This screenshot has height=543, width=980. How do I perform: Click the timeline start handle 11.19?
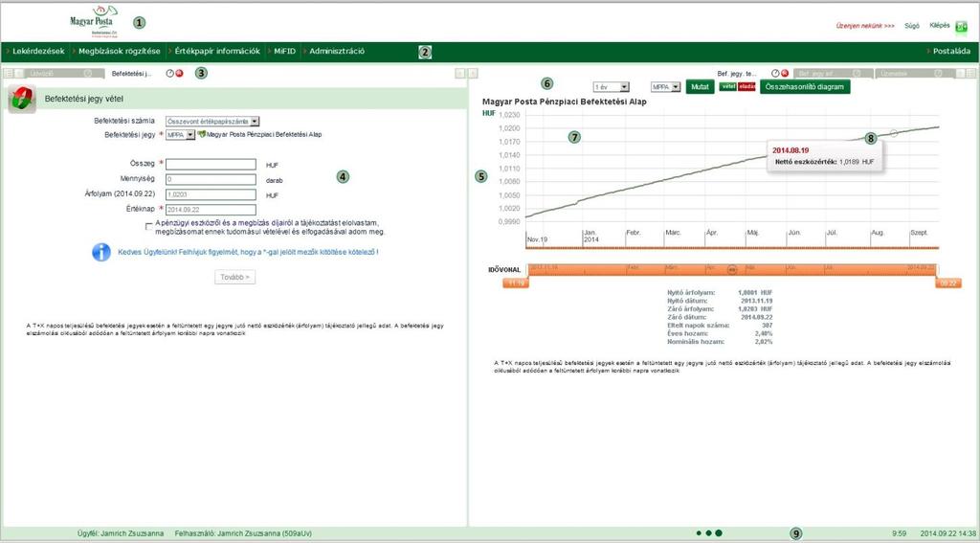tap(516, 283)
